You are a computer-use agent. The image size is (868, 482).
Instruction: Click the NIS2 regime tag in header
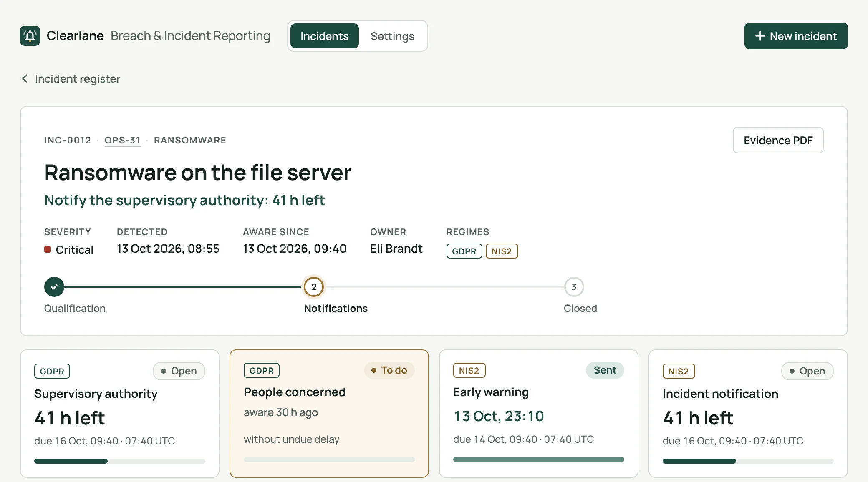(x=502, y=251)
